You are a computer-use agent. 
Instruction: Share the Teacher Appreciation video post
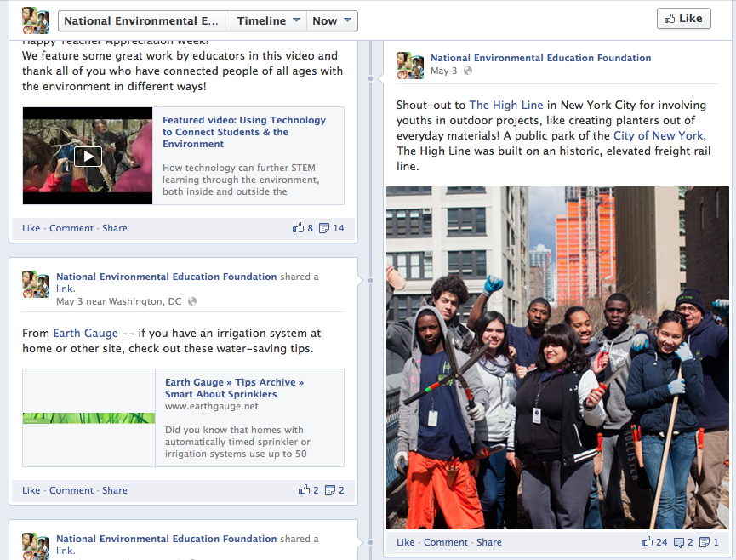point(115,228)
